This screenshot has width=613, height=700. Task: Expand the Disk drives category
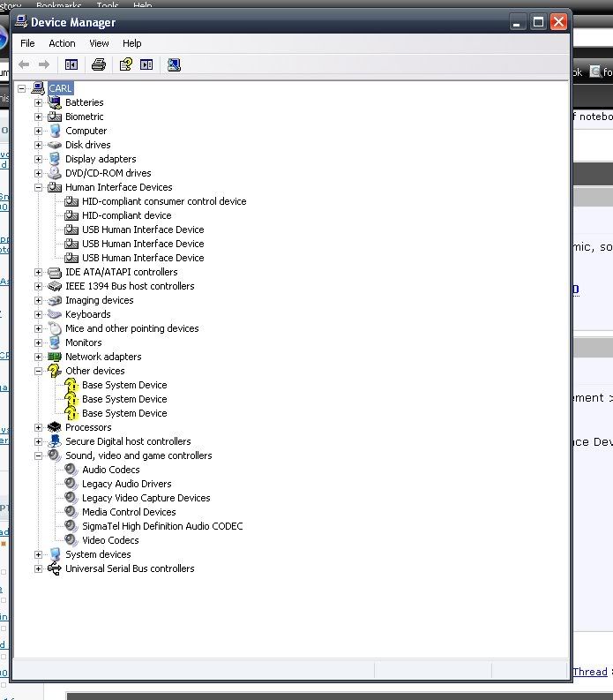(x=39, y=145)
